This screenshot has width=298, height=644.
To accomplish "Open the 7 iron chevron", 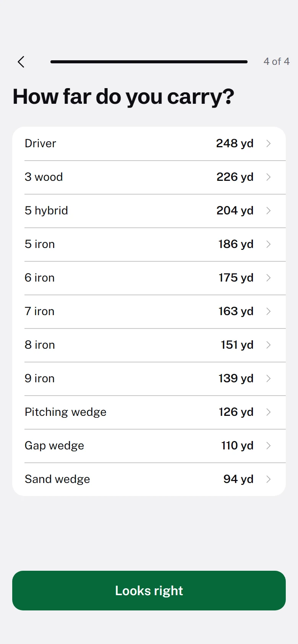I will 269,311.
